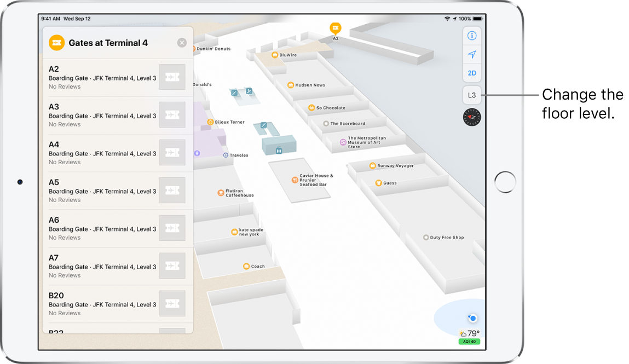629x364 pixels.
Task: Select the So Chocolate marker
Action: click(x=311, y=107)
